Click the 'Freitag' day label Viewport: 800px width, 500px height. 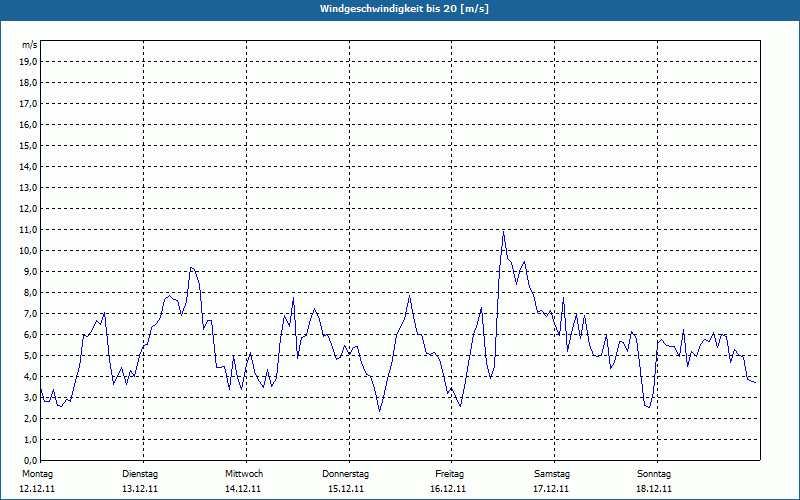click(x=449, y=474)
